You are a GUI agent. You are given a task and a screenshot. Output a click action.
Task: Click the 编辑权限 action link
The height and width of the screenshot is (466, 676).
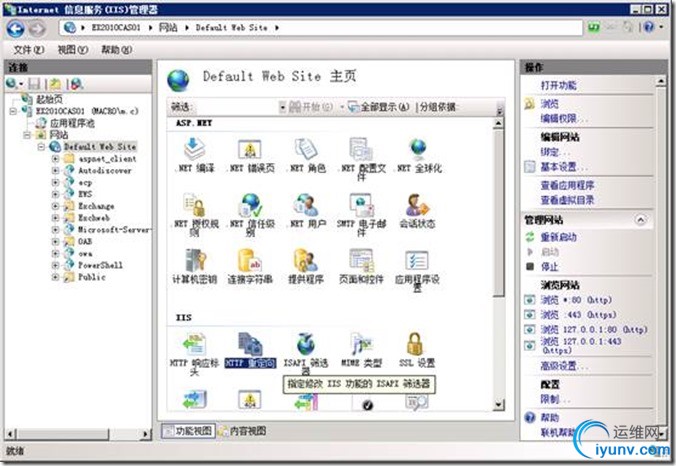pos(564,118)
